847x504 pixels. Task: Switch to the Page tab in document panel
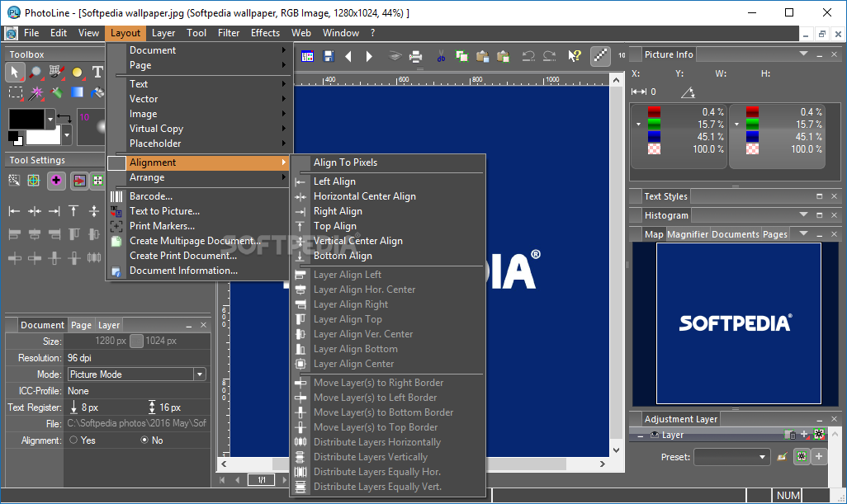(x=81, y=325)
